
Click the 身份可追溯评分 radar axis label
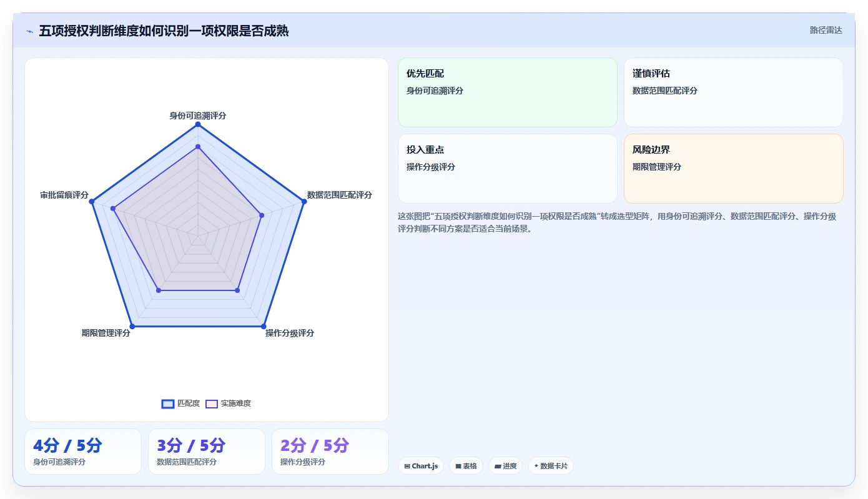pyautogui.click(x=198, y=116)
